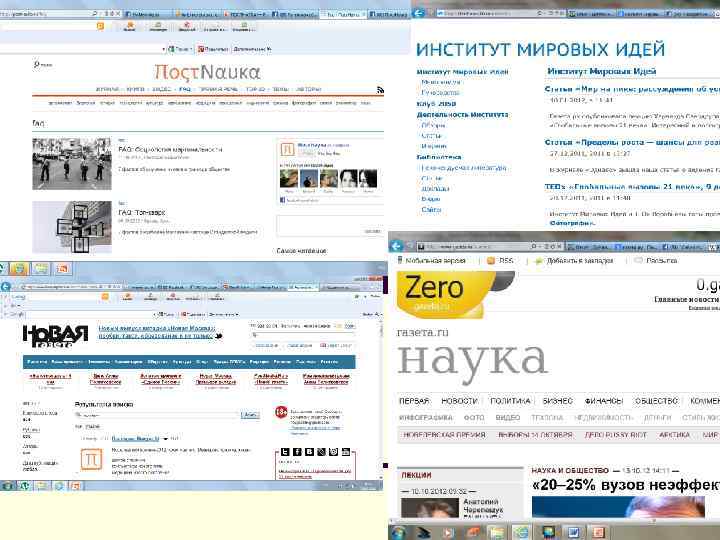Image resolution: width=720 pixels, height=540 pixels.
Task: Click the RSS icon on Gazeta.ru toolbar
Action: (x=491, y=260)
